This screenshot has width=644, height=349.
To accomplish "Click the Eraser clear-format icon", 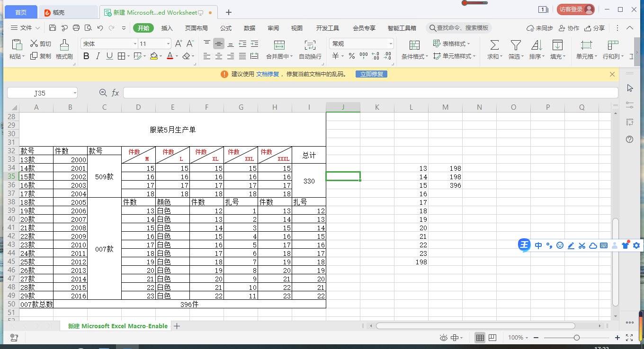I will (187, 56).
